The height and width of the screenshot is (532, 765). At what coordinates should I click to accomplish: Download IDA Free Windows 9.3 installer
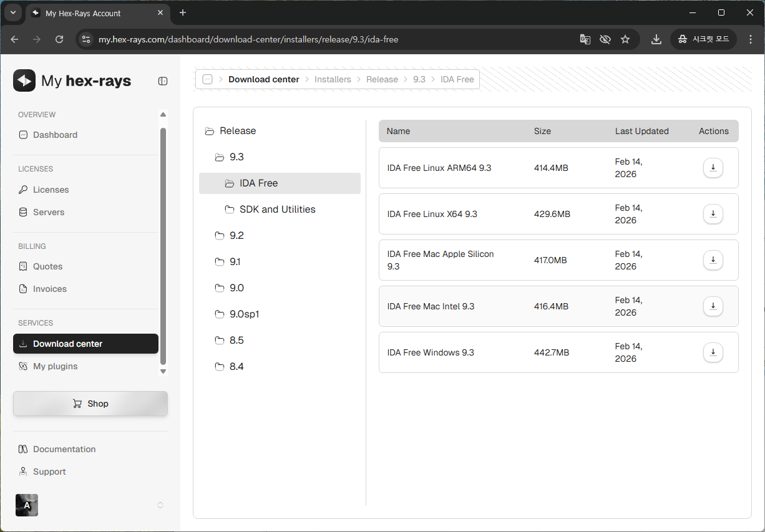pyautogui.click(x=713, y=352)
